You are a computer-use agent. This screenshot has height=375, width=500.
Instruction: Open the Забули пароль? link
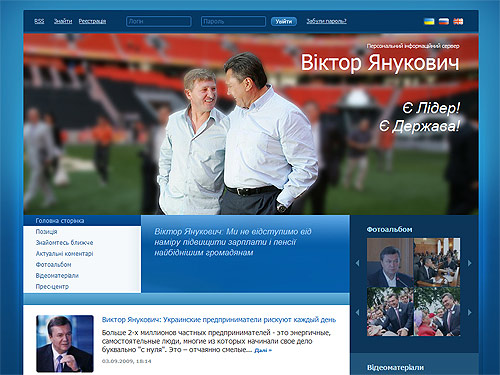[326, 21]
